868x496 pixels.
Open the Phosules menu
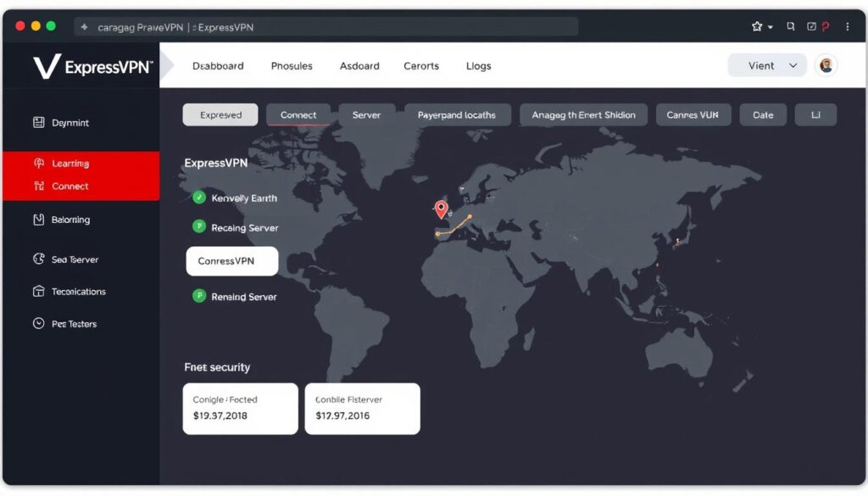(292, 66)
